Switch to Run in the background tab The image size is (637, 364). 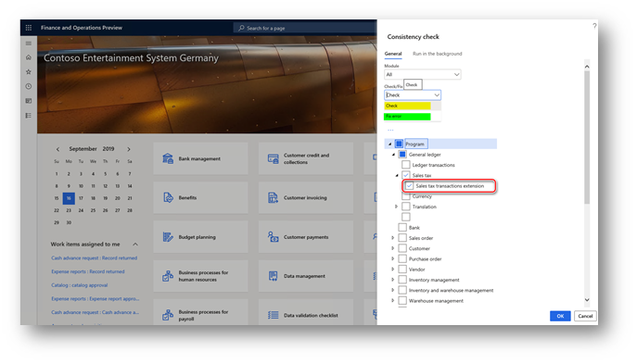pyautogui.click(x=437, y=54)
